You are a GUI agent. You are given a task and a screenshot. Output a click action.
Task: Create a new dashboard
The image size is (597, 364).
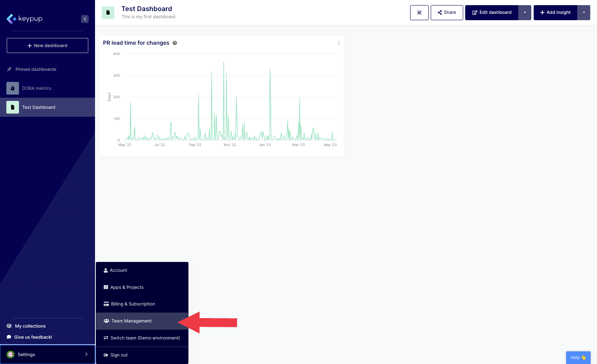pyautogui.click(x=48, y=45)
